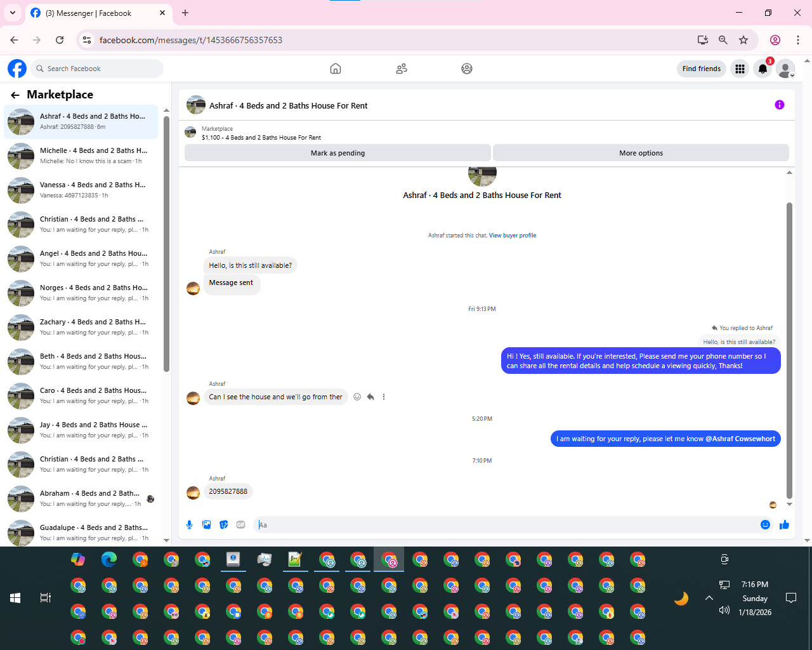This screenshot has height=650, width=812.
Task: Choose a GIF icon
Action: click(240, 524)
